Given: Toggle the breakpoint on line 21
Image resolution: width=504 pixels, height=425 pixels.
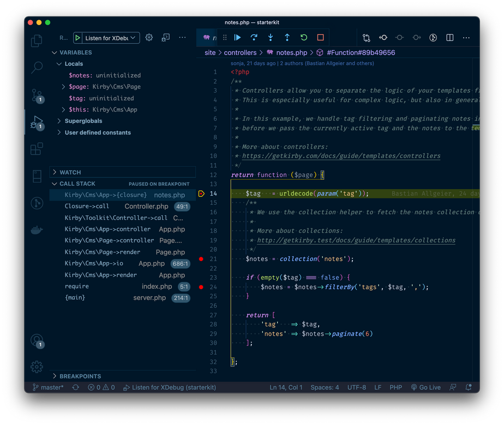Looking at the screenshot, I should click(201, 259).
